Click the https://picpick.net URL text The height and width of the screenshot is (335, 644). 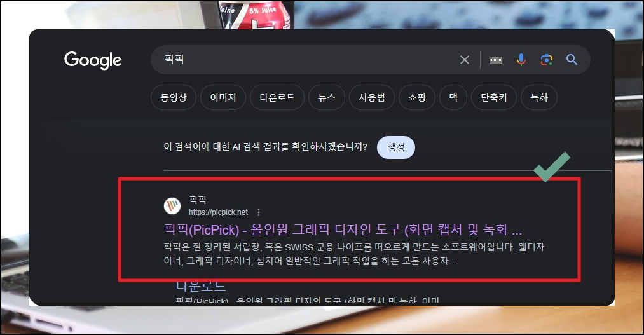point(218,212)
